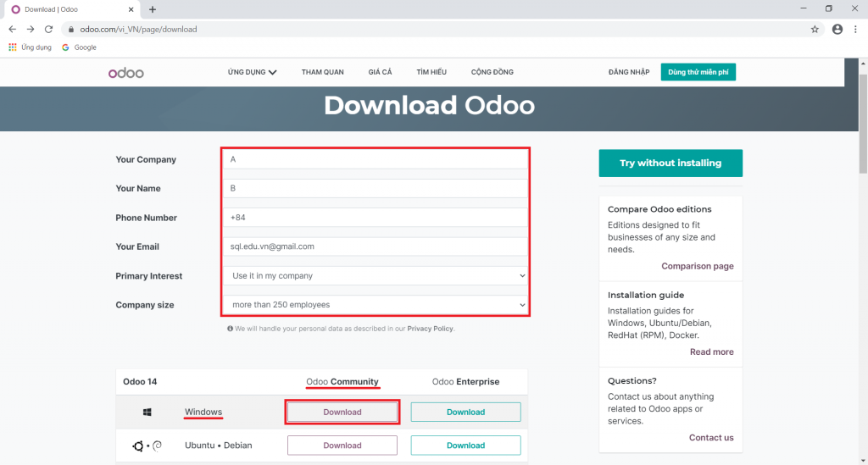Click the Questions? heading
Image resolution: width=868 pixels, height=465 pixels.
632,380
